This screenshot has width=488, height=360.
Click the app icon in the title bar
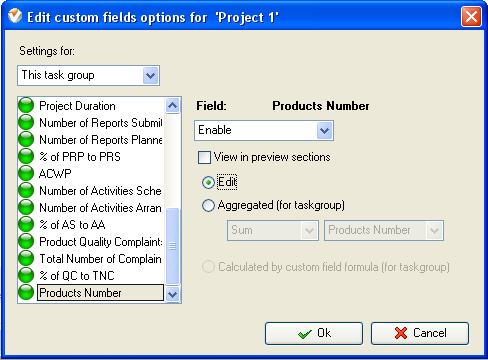coord(15,16)
